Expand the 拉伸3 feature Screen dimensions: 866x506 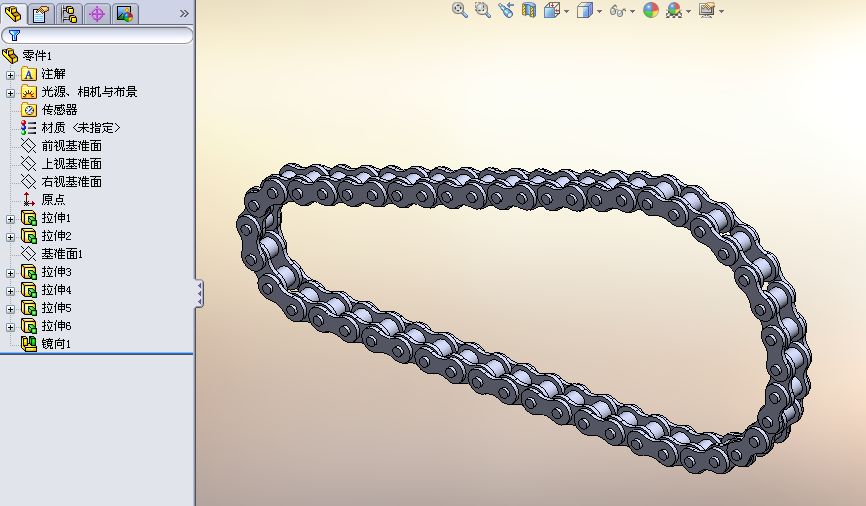[10, 273]
